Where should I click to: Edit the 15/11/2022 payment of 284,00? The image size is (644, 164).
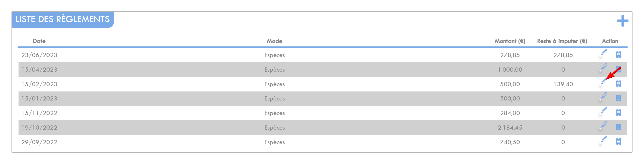(x=603, y=111)
